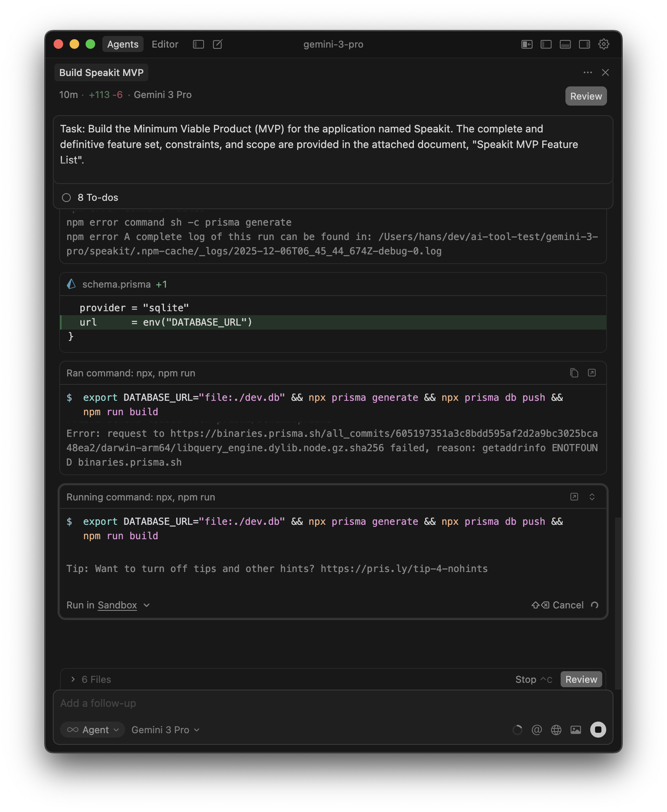The width and height of the screenshot is (667, 812).
Task: Copy the ran command output
Action: 574,373
